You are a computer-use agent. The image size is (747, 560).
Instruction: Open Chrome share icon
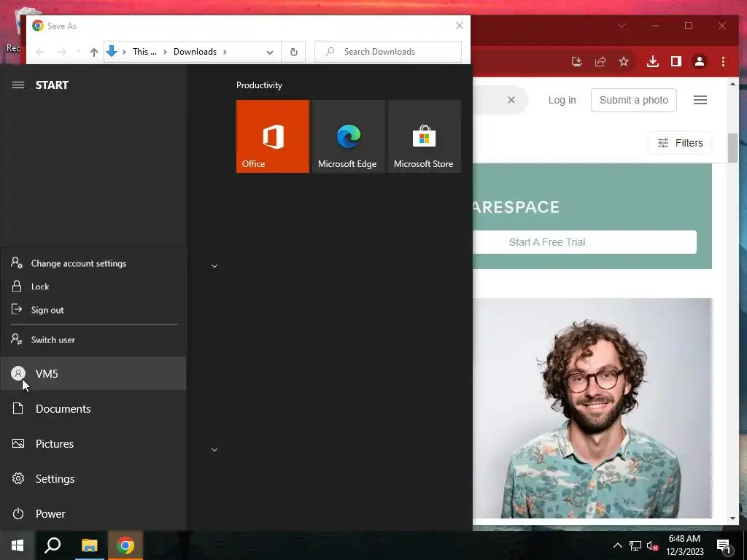[x=600, y=61]
